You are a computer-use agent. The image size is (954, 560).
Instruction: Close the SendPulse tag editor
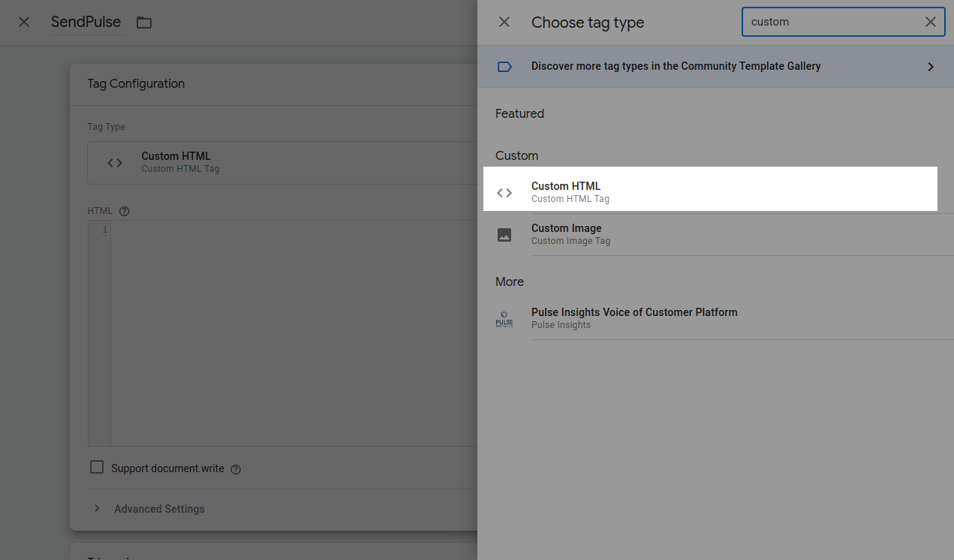(24, 22)
